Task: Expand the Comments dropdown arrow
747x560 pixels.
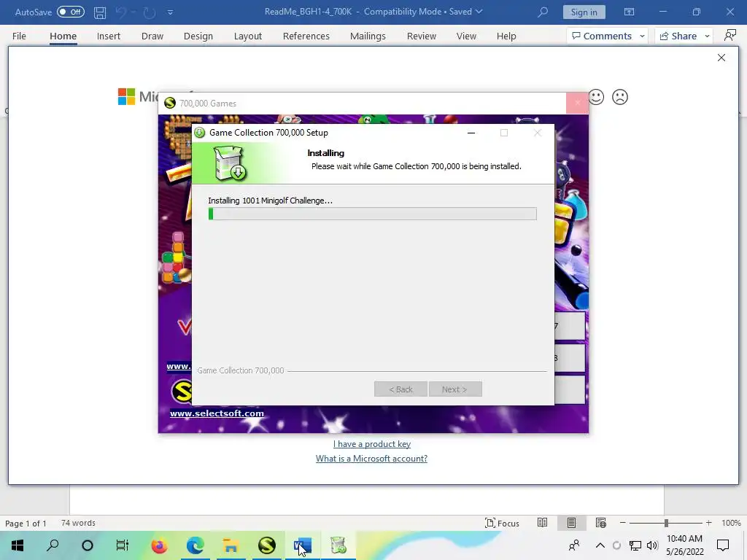Action: [642, 36]
